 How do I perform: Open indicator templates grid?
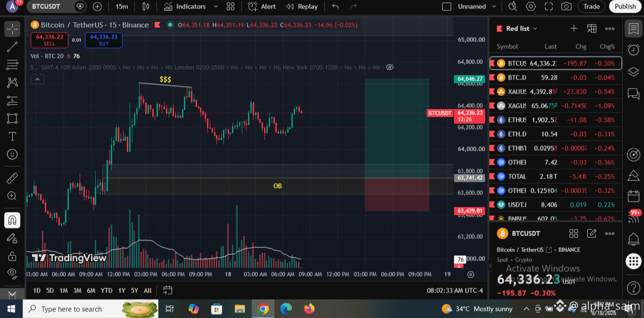coord(231,7)
